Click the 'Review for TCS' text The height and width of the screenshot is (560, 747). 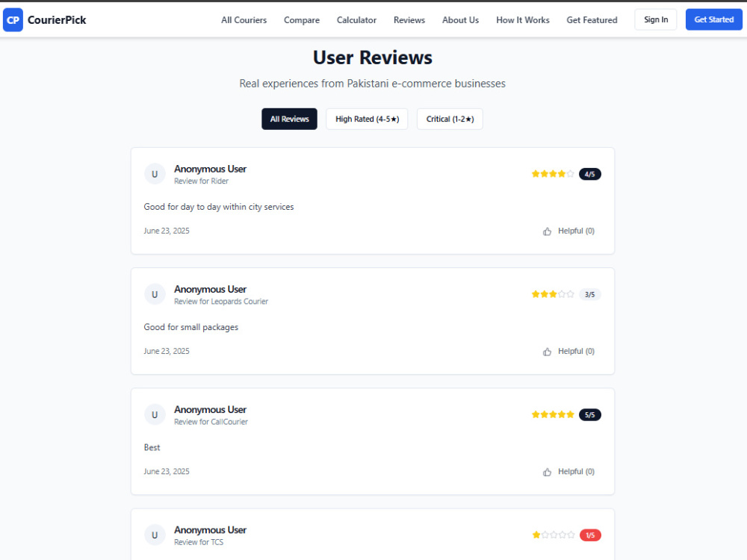click(x=199, y=542)
